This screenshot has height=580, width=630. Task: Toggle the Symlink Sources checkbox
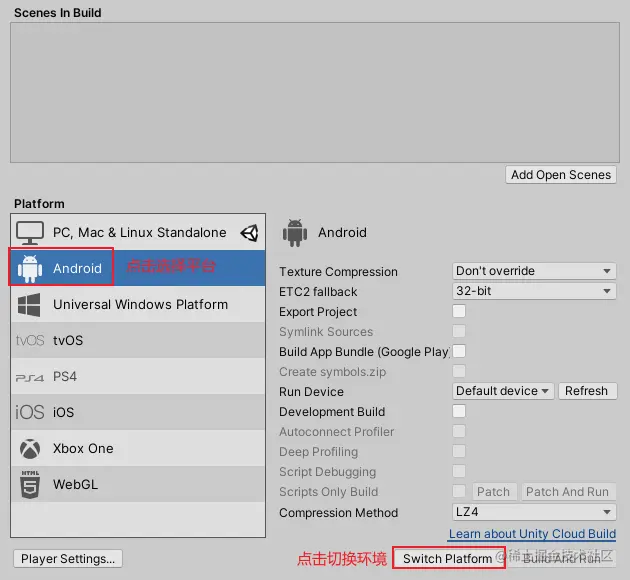459,331
